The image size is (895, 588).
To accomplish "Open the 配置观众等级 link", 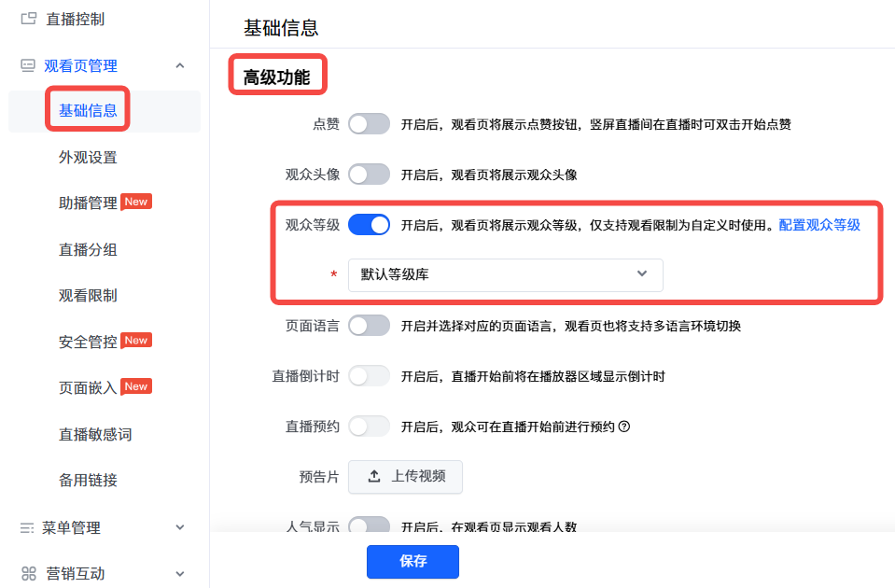I will tap(819, 225).
